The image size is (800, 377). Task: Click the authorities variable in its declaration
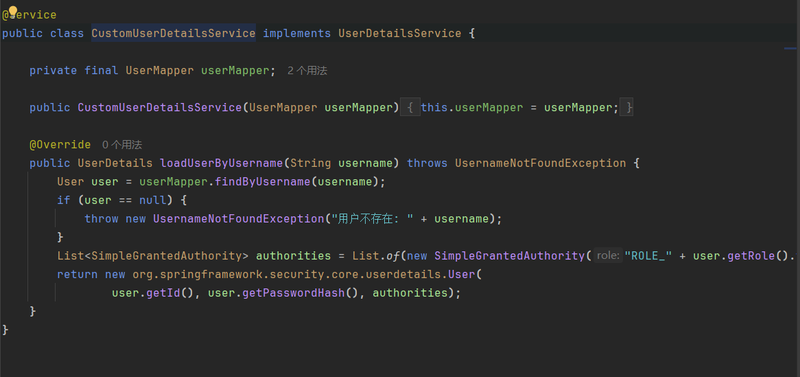coord(293,256)
